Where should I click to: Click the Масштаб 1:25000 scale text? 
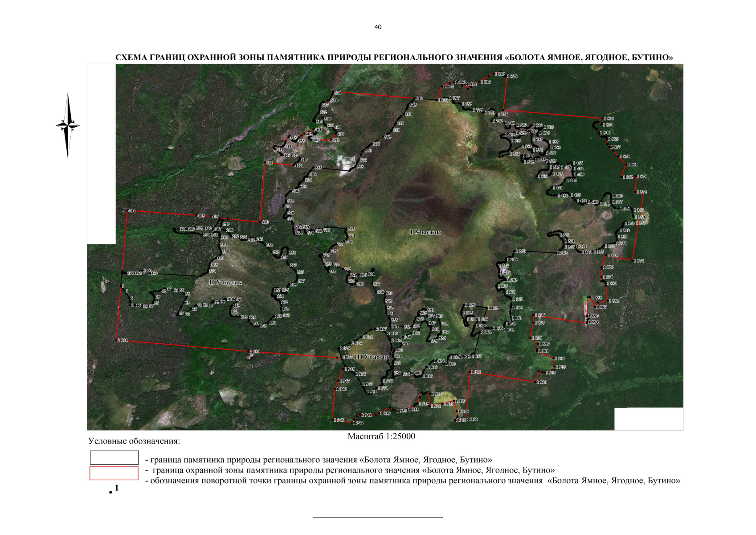point(381,436)
